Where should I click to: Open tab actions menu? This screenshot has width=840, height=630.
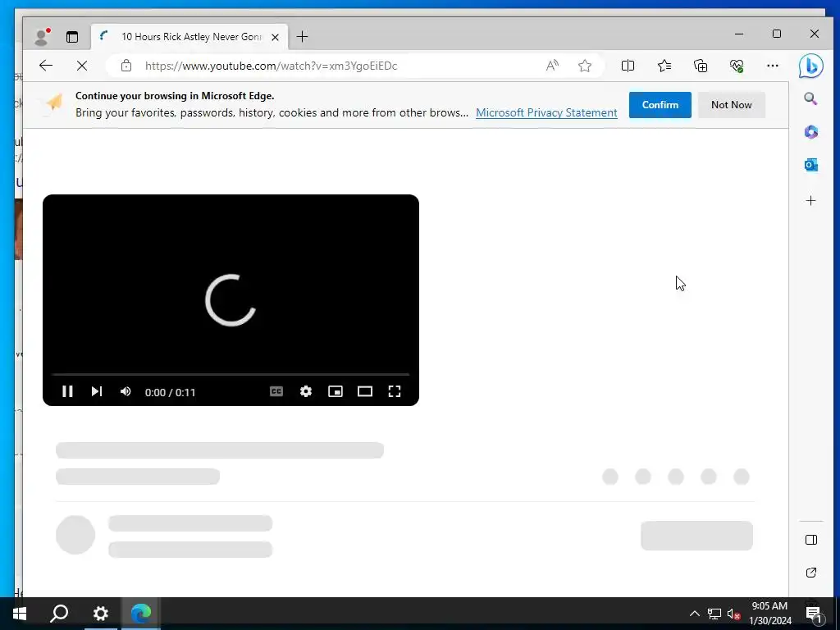[72, 36]
